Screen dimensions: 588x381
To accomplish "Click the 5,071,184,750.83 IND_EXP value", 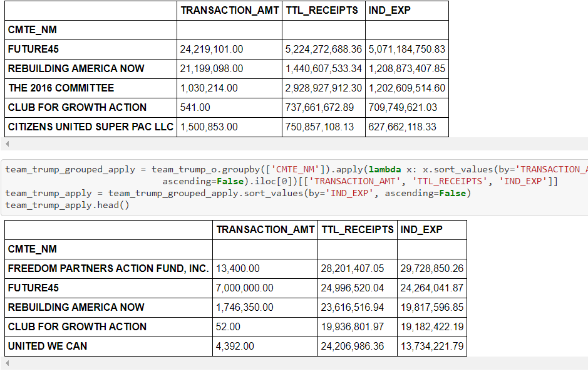I will [x=407, y=49].
